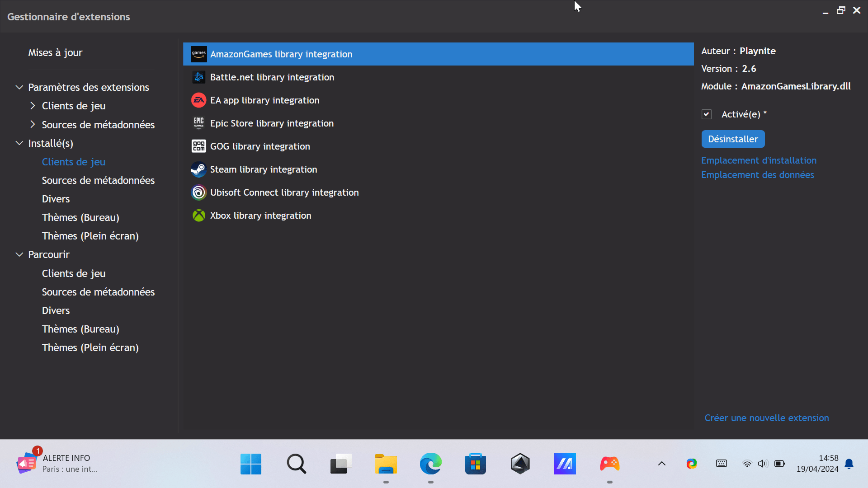Select EA app library integration row

[438, 100]
